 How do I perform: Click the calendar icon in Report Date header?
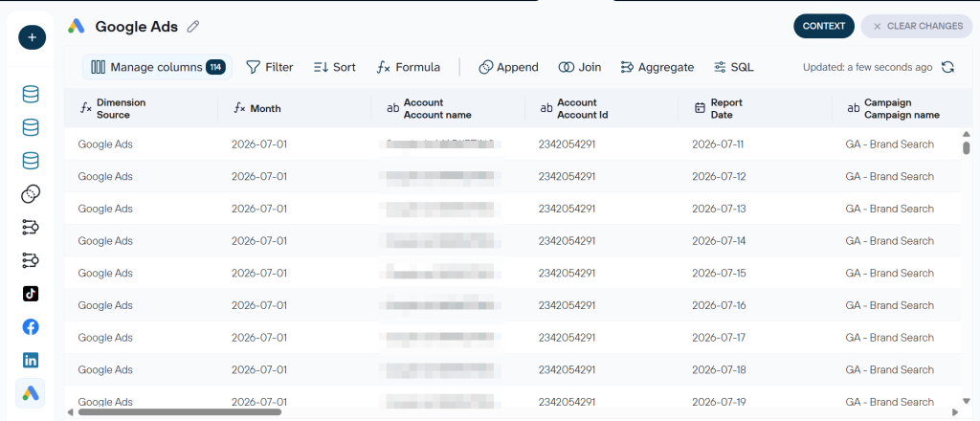(x=700, y=109)
